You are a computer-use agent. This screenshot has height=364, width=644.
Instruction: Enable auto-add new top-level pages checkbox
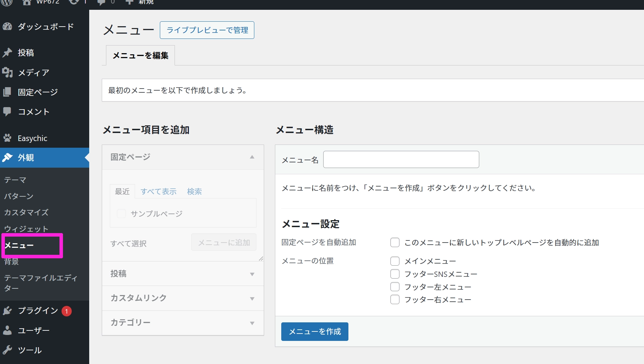[x=395, y=243]
